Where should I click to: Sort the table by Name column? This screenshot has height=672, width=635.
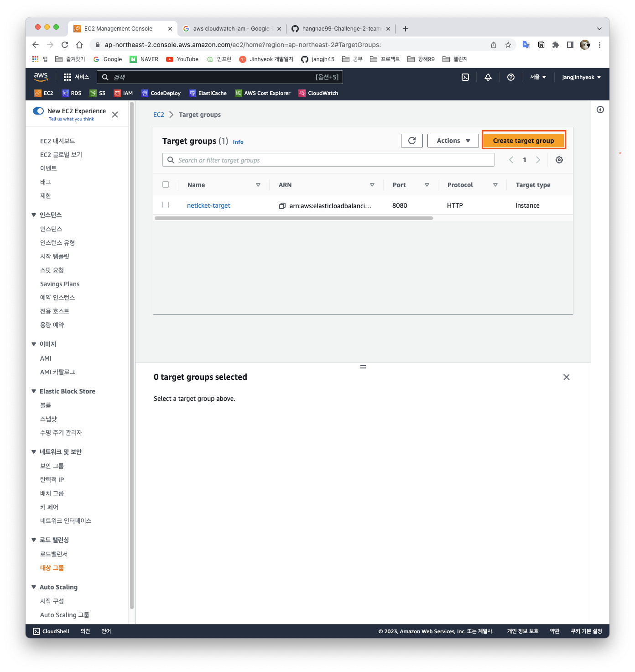258,185
